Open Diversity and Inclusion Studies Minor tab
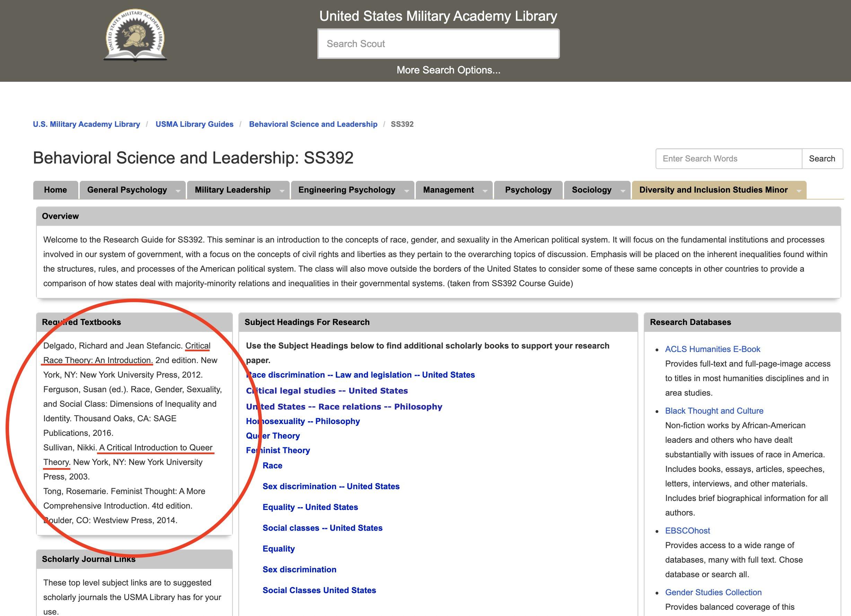This screenshot has height=616, width=851. 713,190
